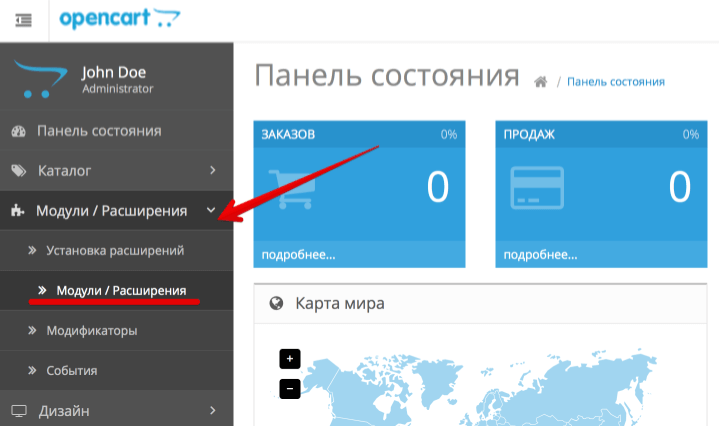Click the 0% value in ЗАКАЗОВ tile

coord(448,134)
